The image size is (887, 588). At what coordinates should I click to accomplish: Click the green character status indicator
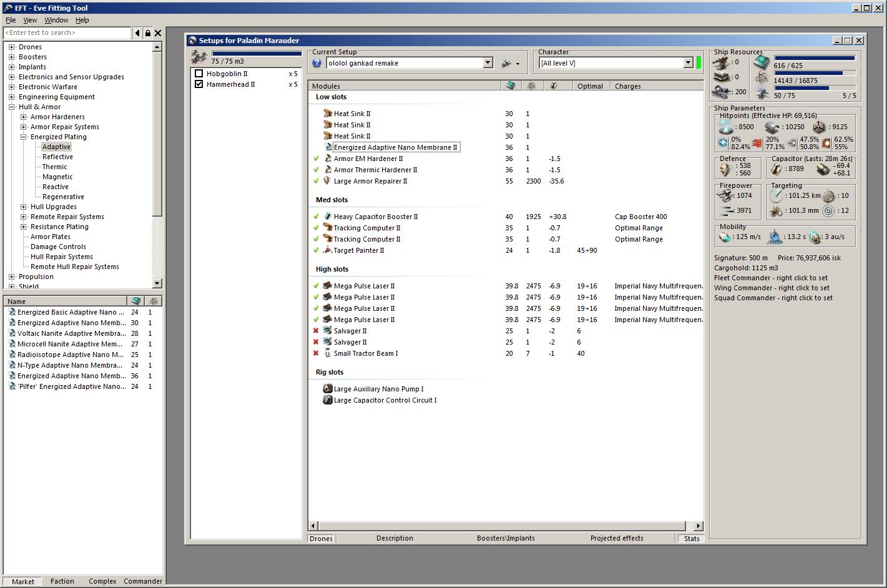[x=699, y=62]
